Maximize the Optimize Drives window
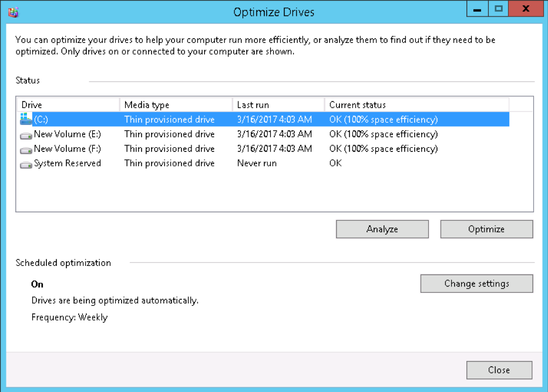Image resolution: width=548 pixels, height=392 pixels. 499,10
